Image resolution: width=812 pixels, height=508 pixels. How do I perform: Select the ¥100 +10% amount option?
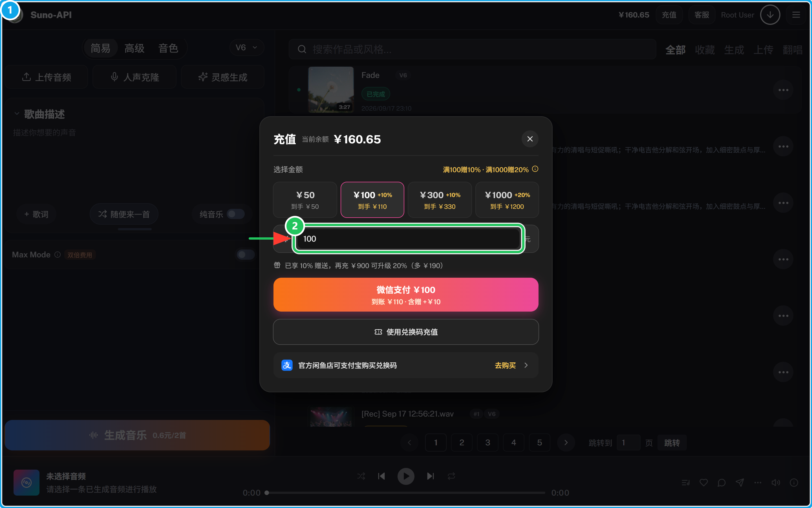[372, 200]
